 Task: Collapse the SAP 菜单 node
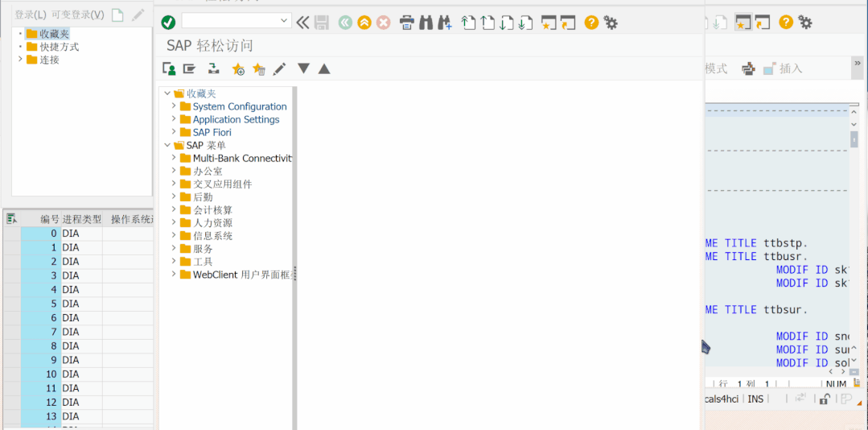(x=167, y=145)
